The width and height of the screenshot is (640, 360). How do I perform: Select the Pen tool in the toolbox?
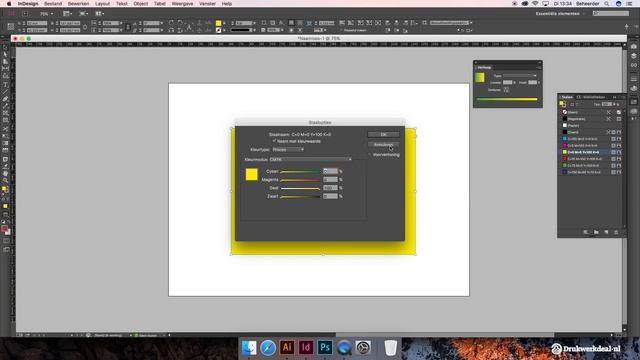tap(5, 99)
